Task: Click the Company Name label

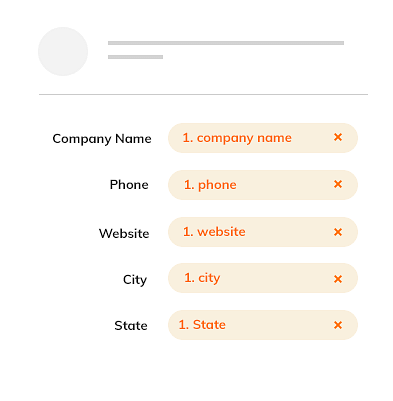Action: 102,139
